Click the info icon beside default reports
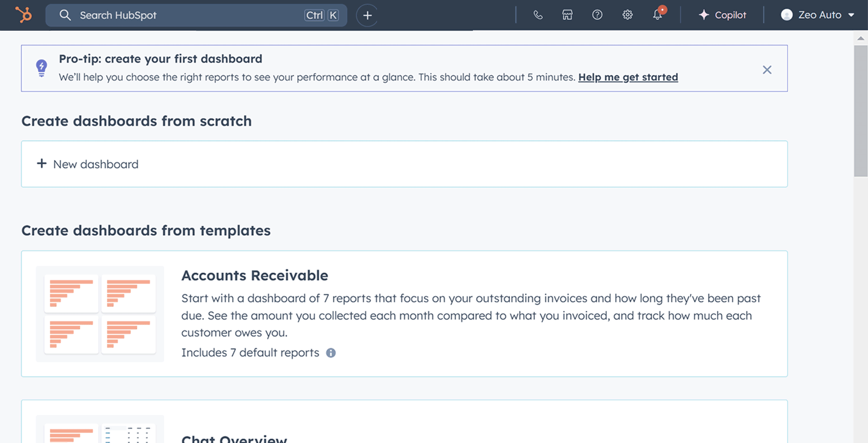This screenshot has height=443, width=868. pos(331,353)
